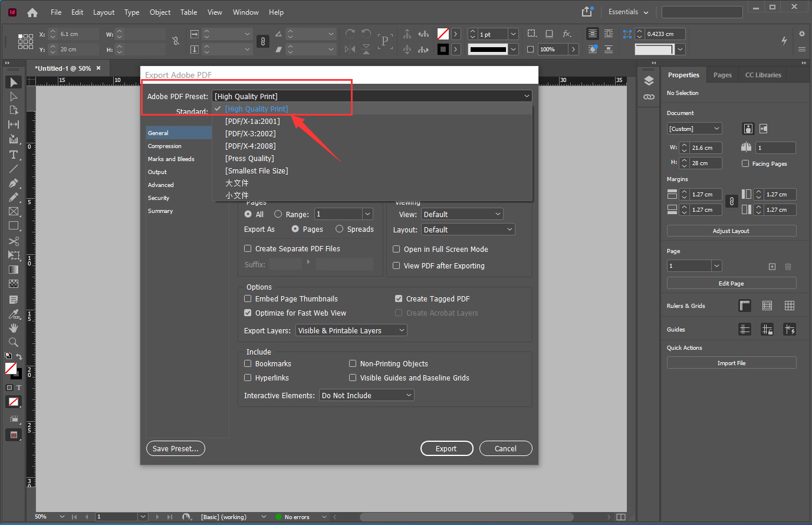812x525 pixels.
Task: Open the [Custom] document preset dropdown
Action: [695, 129]
